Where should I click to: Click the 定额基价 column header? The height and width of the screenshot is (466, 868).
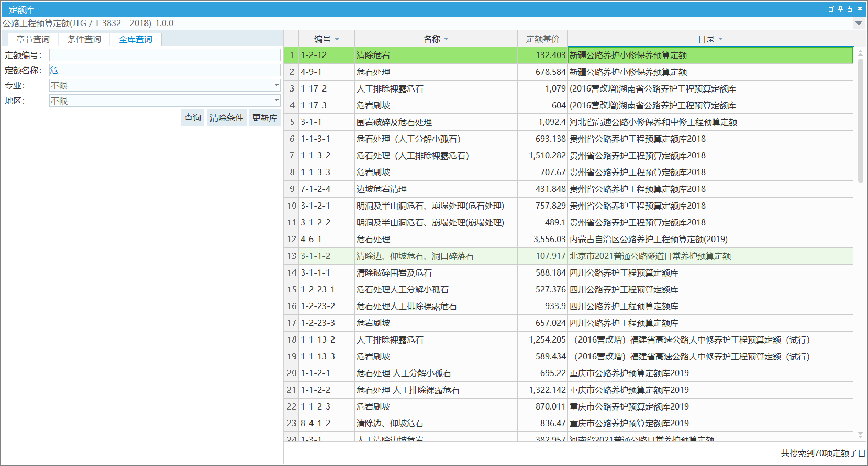point(542,39)
